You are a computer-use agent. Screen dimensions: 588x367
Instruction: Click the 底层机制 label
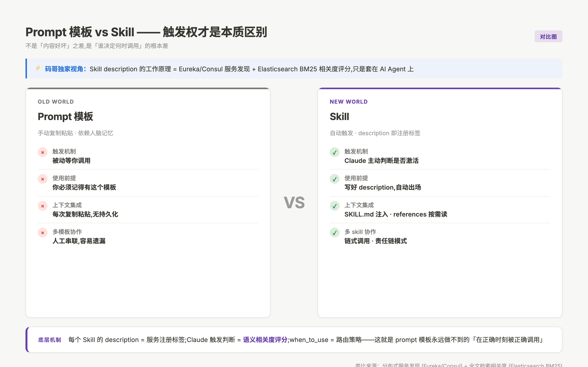[x=49, y=340]
